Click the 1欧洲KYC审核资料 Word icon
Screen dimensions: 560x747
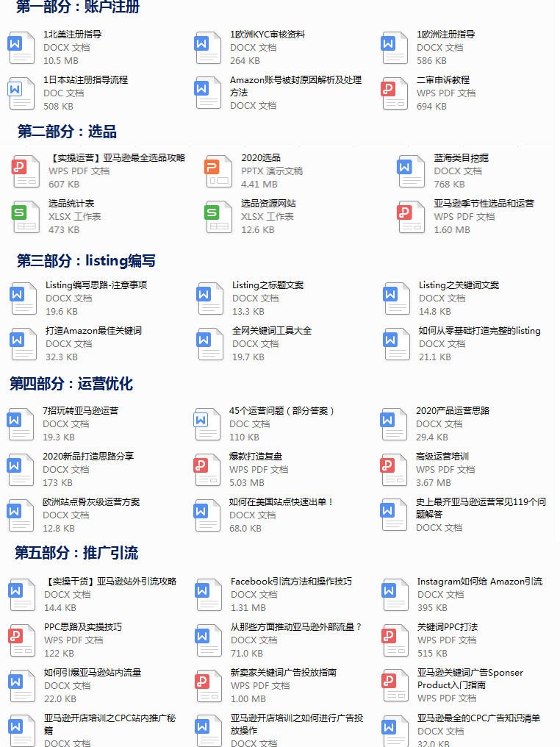[208, 48]
